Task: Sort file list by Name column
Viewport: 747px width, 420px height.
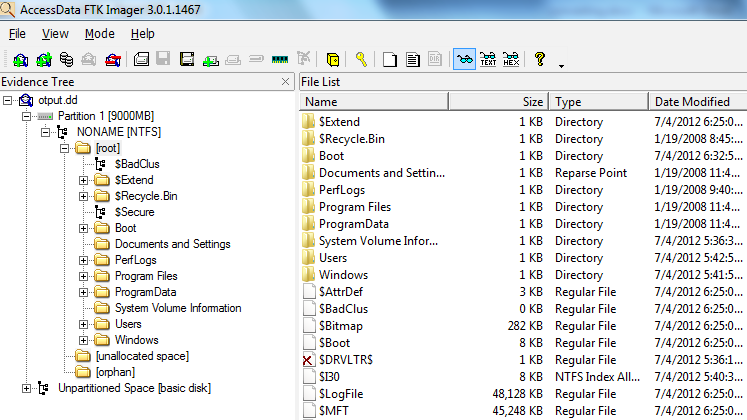Action: [x=374, y=102]
